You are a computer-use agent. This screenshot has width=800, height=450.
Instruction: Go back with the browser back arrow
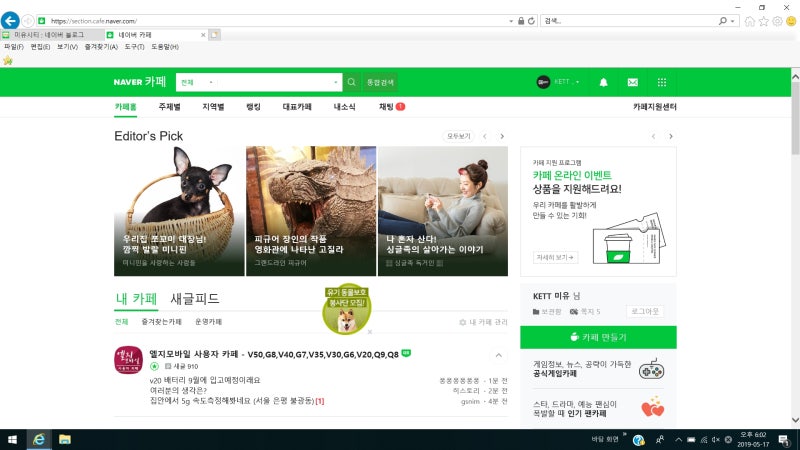pyautogui.click(x=10, y=21)
